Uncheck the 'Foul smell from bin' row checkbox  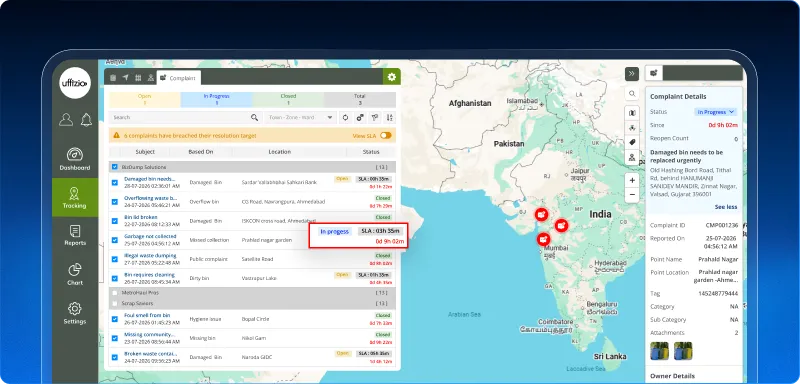[x=114, y=319]
